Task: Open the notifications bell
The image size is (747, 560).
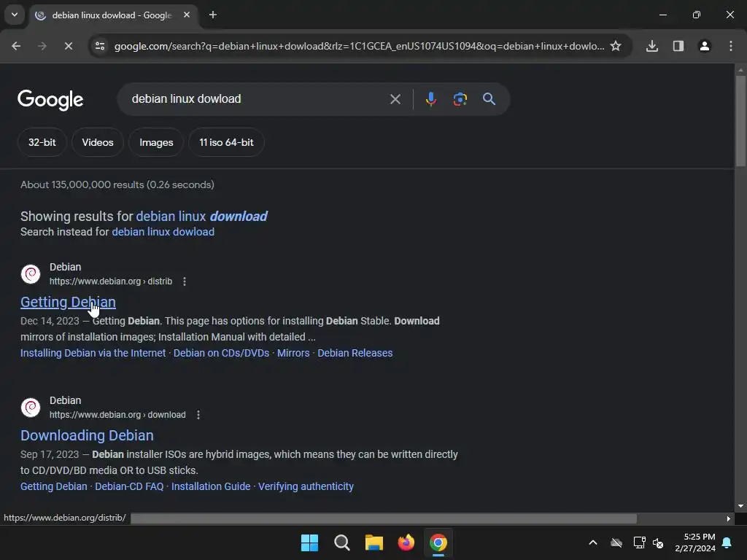Action: pyautogui.click(x=727, y=542)
